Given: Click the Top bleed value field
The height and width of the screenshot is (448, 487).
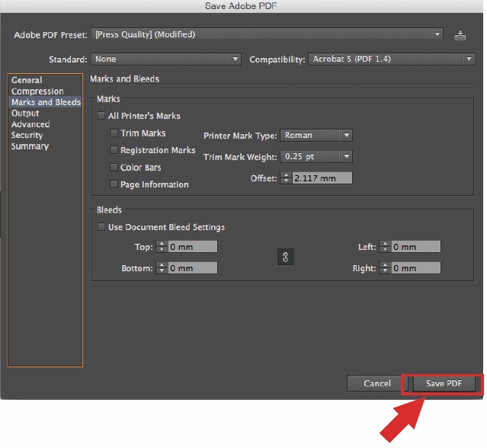Looking at the screenshot, I should click(192, 247).
